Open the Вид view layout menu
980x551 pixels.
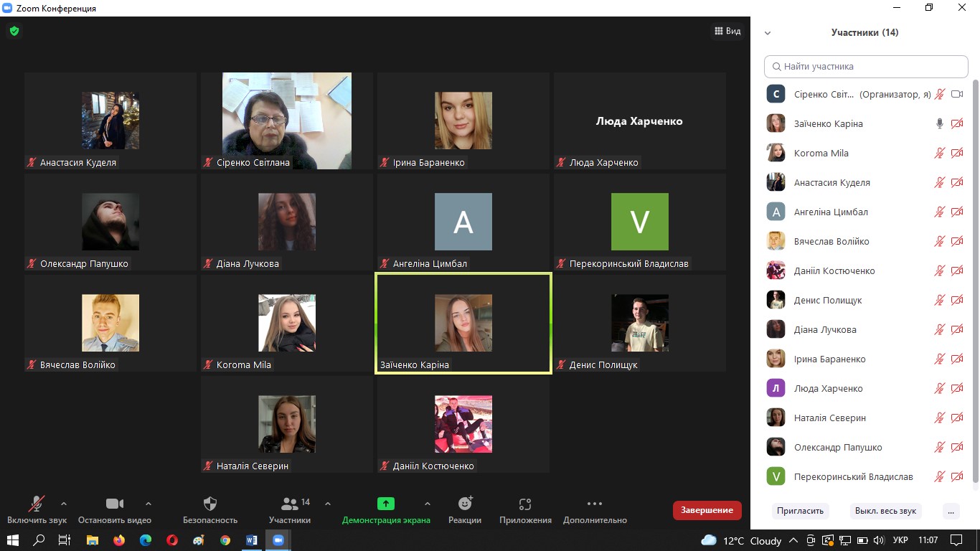[x=727, y=31]
